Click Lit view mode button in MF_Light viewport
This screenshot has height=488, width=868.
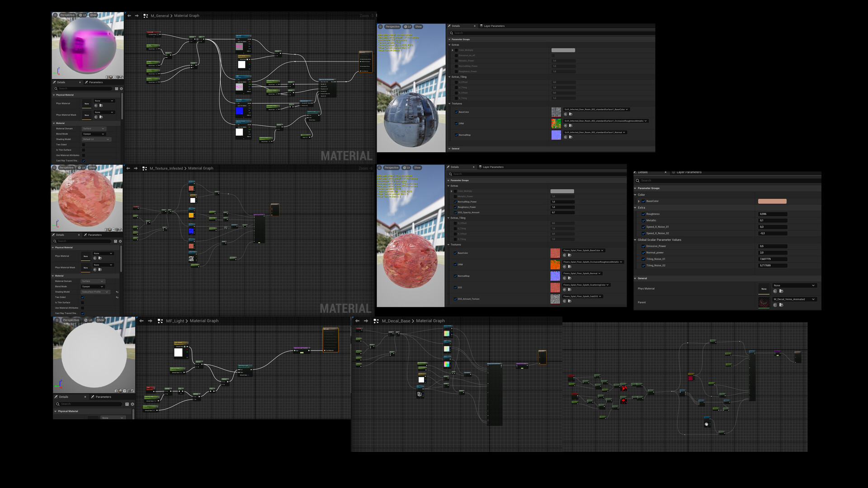(88, 320)
